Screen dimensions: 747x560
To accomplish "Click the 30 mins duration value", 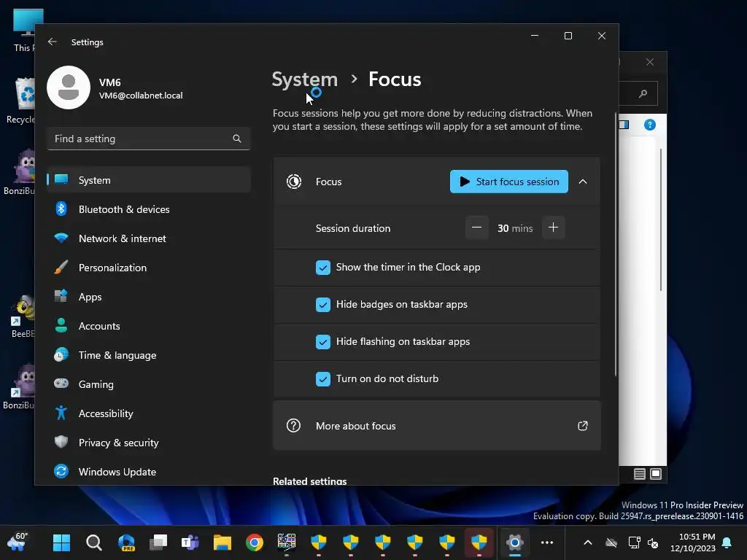I will pos(515,228).
